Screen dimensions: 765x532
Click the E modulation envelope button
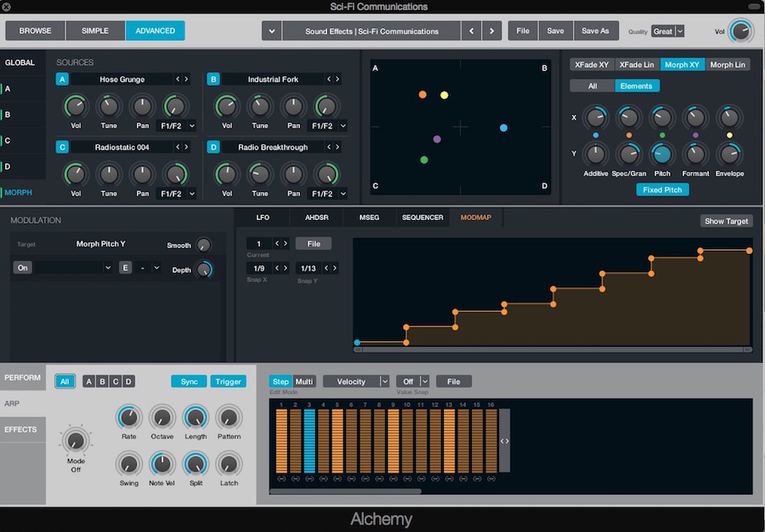[126, 267]
